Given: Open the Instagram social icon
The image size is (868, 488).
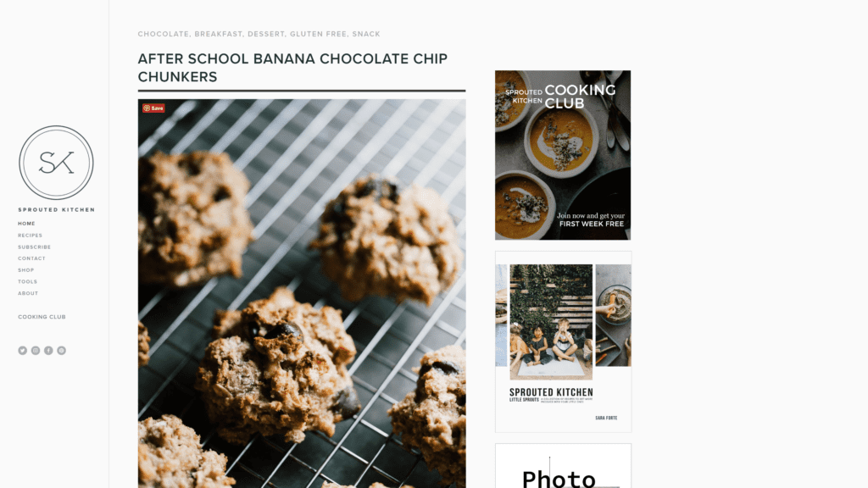Looking at the screenshot, I should (36, 350).
